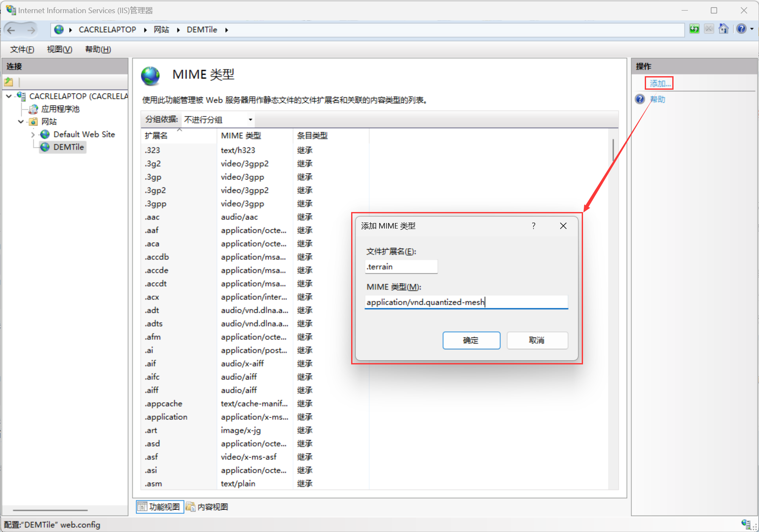Open dropdown arrow next to top help icon
759x532 pixels.
pyautogui.click(x=752, y=29)
